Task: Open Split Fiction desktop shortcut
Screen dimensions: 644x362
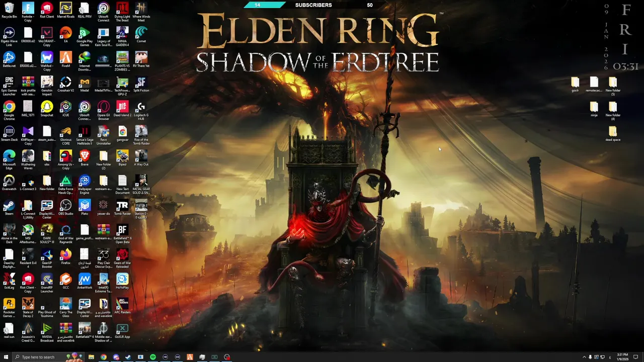Action: 141,84
